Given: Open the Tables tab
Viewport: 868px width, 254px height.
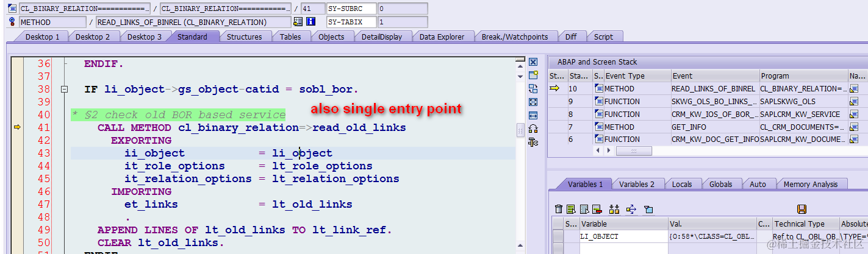Looking at the screenshot, I should (x=290, y=37).
